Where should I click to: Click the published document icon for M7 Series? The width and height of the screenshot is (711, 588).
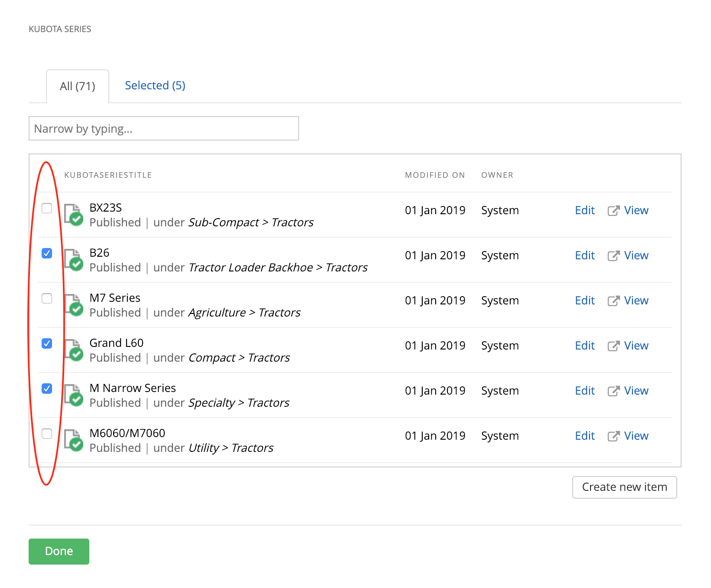pos(74,305)
